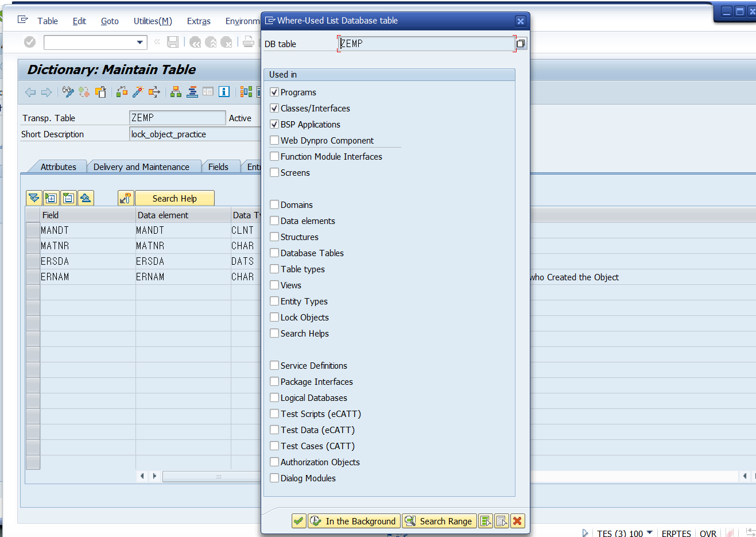The width and height of the screenshot is (756, 537).
Task: Tick the Views checkbox
Action: 274,285
